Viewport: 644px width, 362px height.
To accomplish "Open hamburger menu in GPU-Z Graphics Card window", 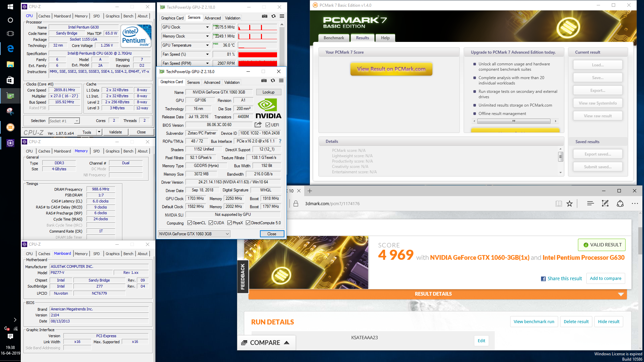I will coord(281,80).
